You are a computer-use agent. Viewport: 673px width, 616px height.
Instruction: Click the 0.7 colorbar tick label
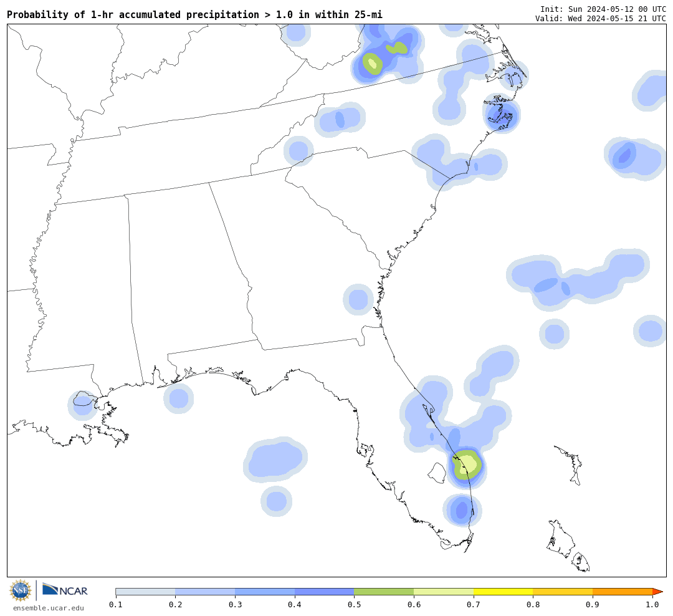pos(474,605)
